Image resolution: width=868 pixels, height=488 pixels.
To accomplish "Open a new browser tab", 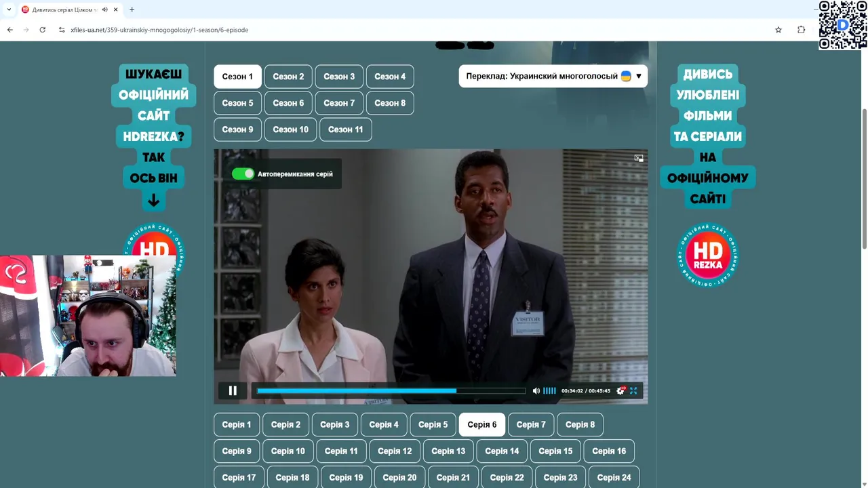I will tap(132, 9).
